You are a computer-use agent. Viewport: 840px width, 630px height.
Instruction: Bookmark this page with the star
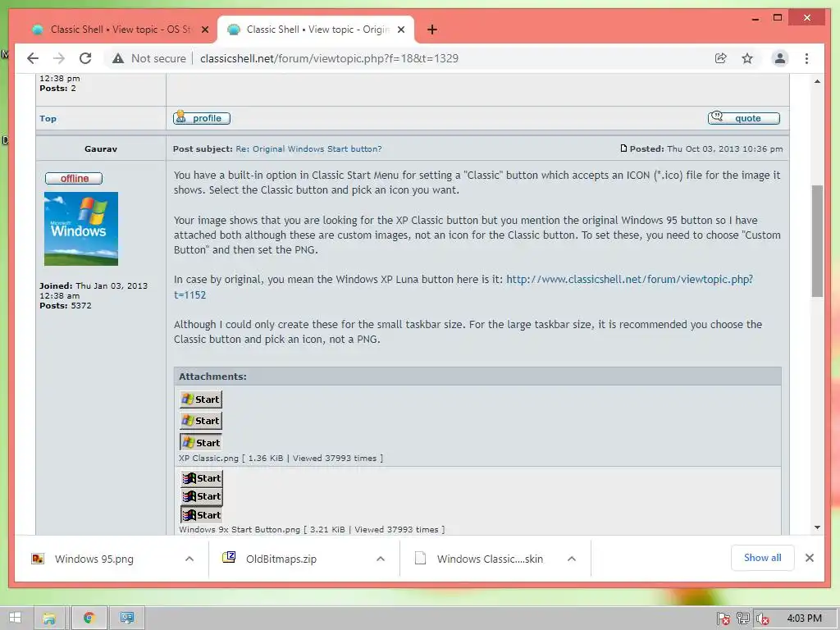pyautogui.click(x=747, y=58)
